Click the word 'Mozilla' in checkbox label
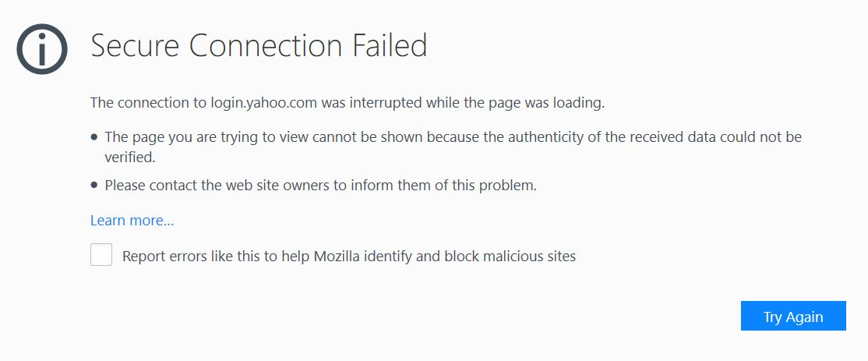 pyautogui.click(x=337, y=257)
